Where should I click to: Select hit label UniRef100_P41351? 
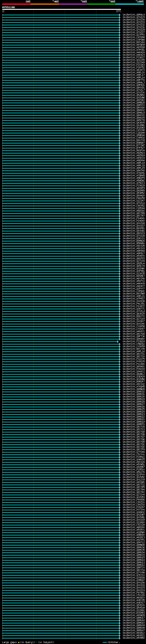[x=134, y=304]
